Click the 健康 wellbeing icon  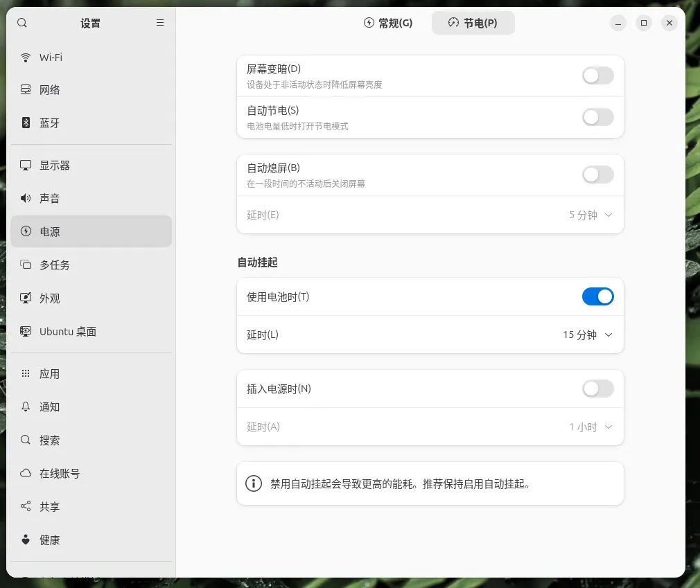click(x=26, y=540)
